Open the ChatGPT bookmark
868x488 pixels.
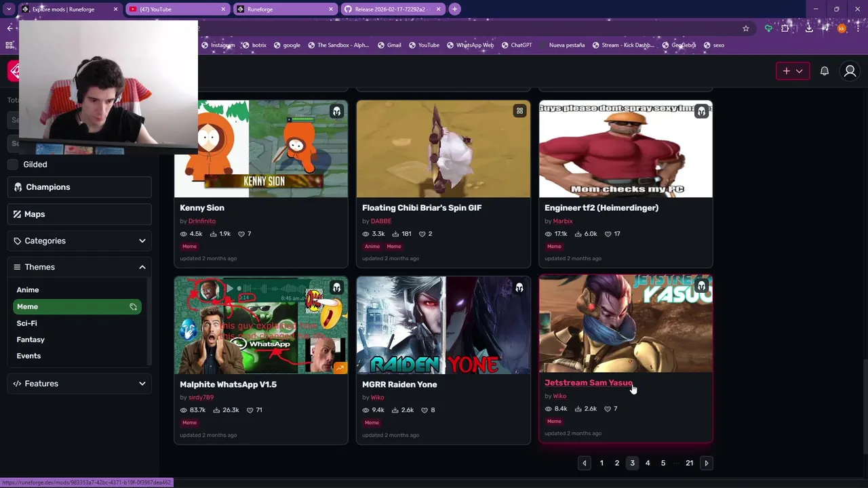click(x=516, y=45)
